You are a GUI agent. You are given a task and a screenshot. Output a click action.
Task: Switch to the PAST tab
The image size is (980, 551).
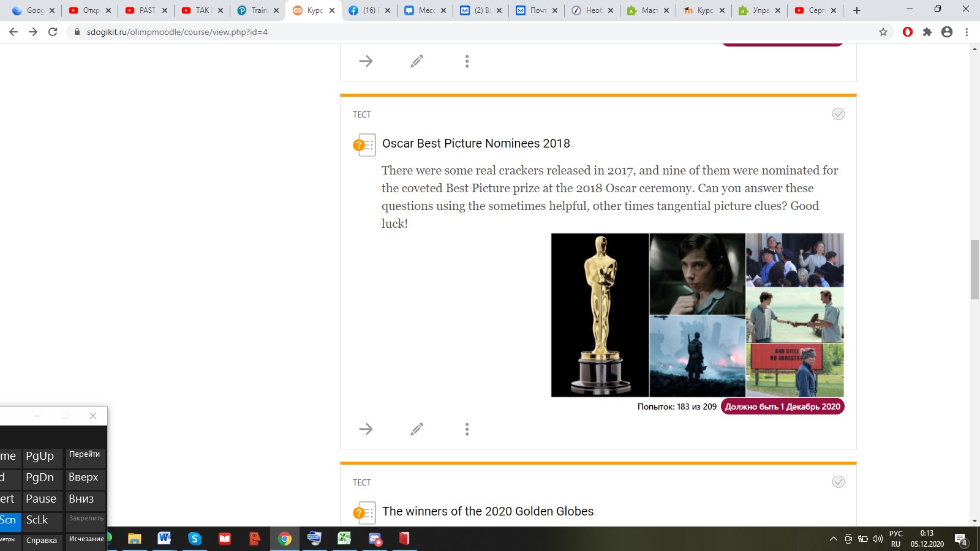146,10
